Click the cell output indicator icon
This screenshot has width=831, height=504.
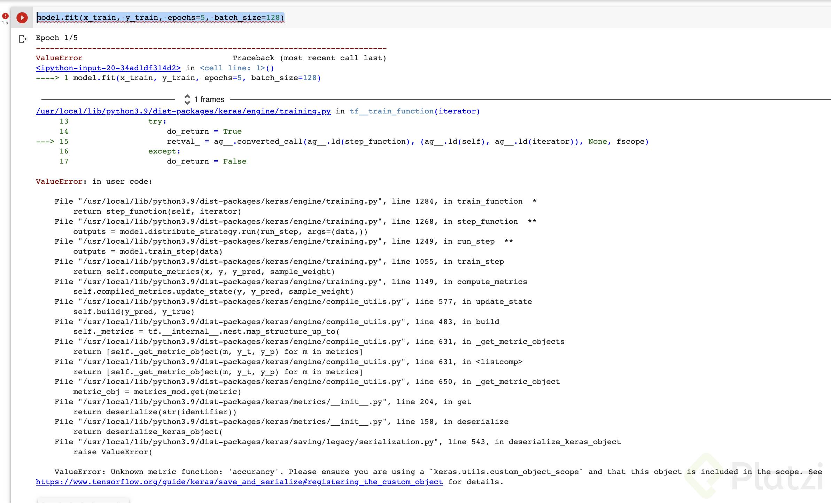click(x=22, y=38)
